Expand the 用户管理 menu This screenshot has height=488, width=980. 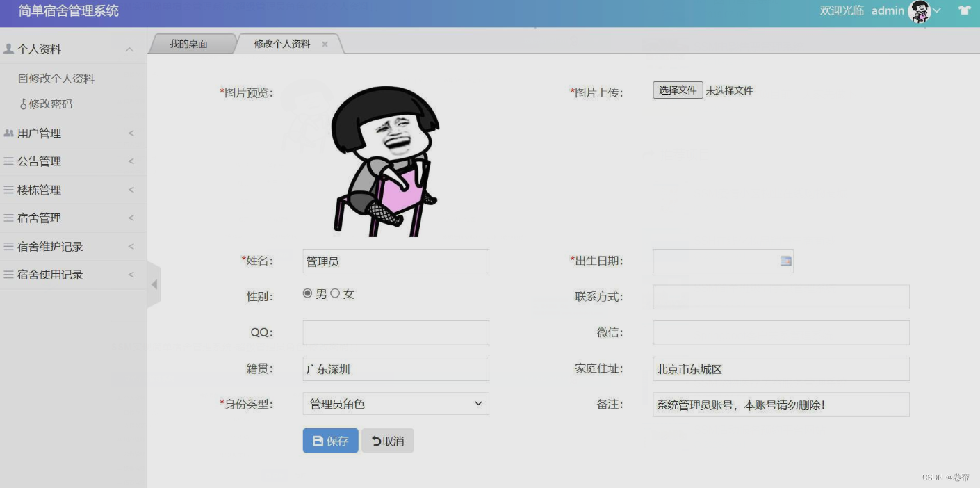pos(131,133)
